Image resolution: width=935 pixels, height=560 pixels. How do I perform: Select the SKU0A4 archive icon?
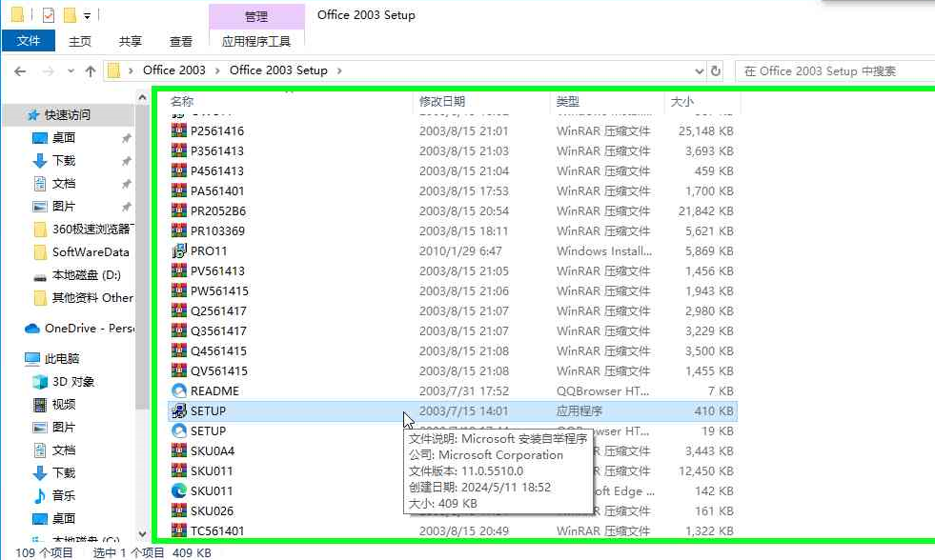[179, 450]
